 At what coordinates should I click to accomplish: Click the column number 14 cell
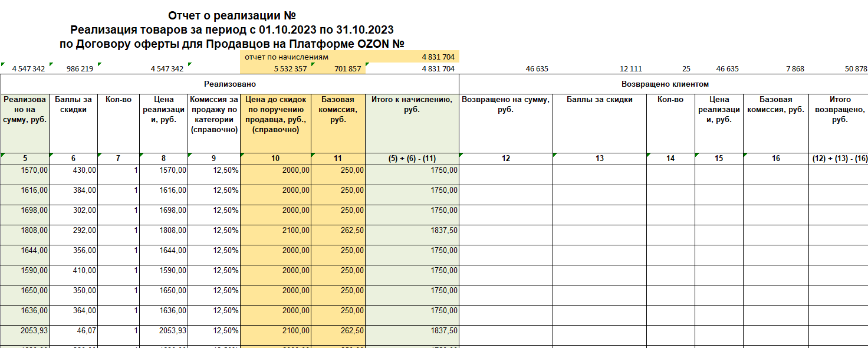[670, 158]
